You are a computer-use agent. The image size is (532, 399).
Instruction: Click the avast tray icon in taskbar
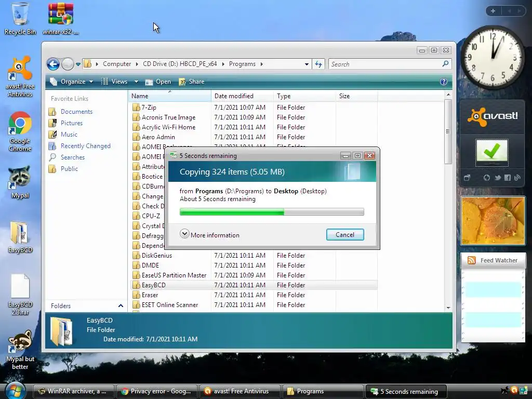pos(514,391)
